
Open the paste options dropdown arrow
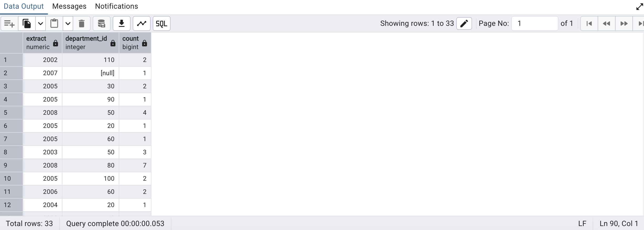point(68,24)
